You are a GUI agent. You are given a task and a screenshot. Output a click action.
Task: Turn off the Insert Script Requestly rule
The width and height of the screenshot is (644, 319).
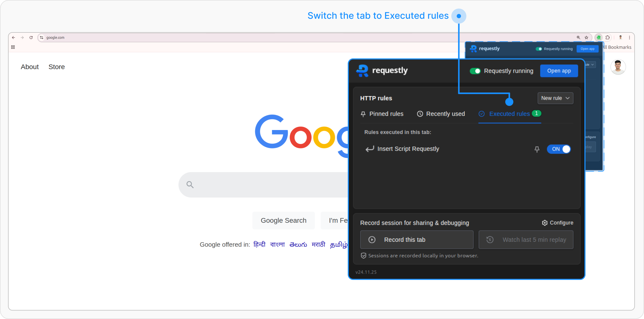(559, 149)
